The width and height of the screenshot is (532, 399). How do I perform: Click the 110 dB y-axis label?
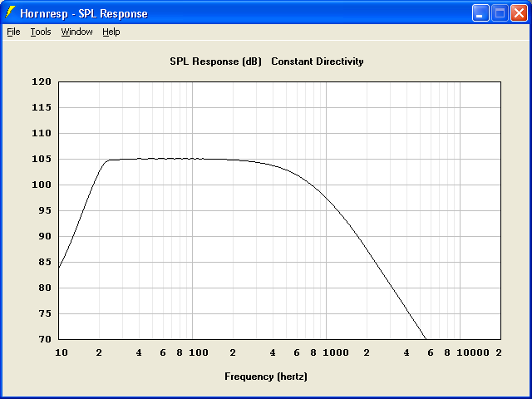click(42, 133)
